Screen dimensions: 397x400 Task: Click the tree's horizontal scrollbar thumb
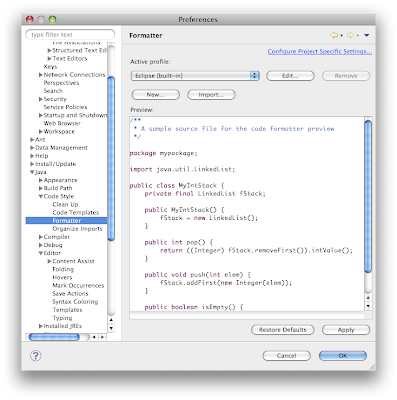54,337
